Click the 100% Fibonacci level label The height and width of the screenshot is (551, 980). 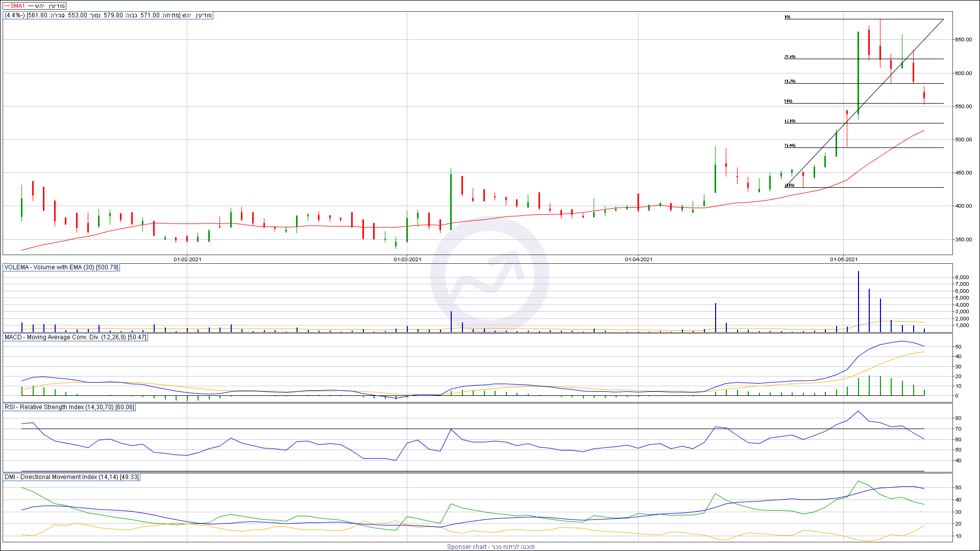coord(789,185)
